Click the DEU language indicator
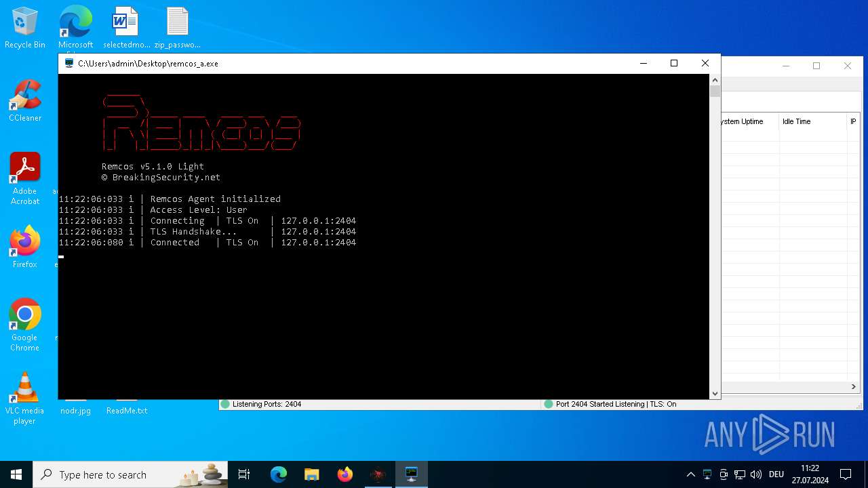The height and width of the screenshot is (488, 868). click(x=776, y=474)
